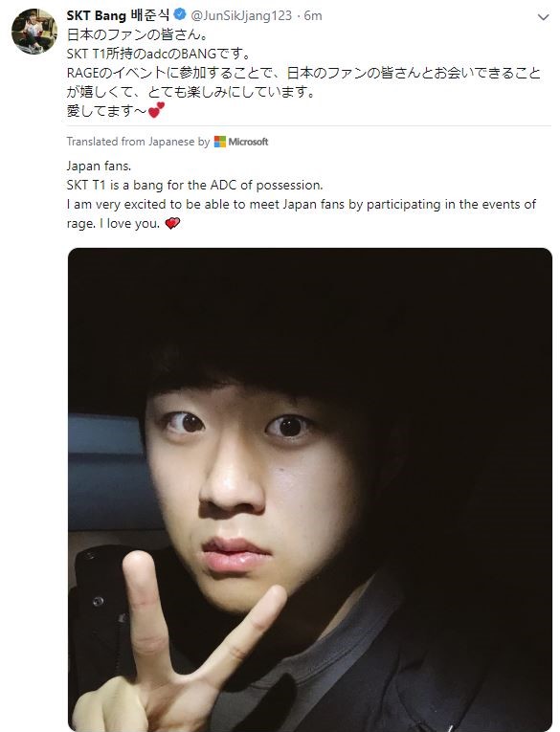Click the "I am very excited" translated sentence

pos(302,213)
